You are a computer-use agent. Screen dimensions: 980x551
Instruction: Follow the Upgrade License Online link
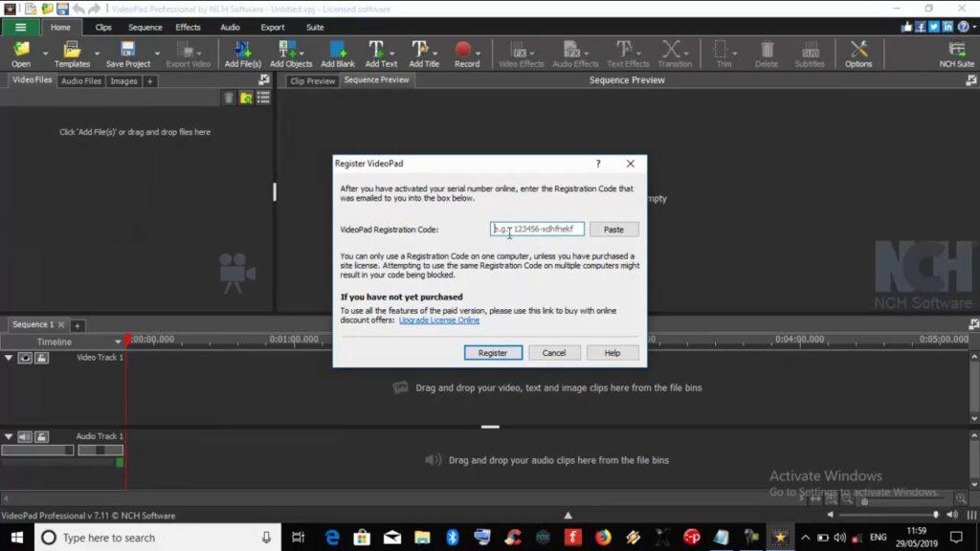[439, 320]
